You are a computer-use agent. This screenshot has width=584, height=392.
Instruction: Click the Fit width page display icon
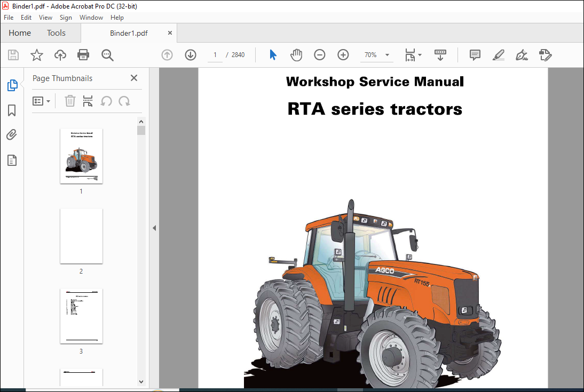pyautogui.click(x=410, y=55)
